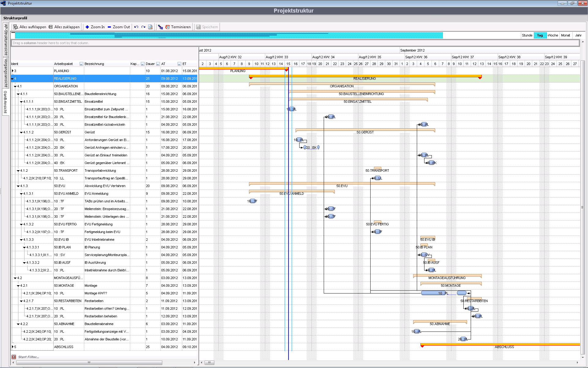Collapse the 4.1 ORGANISATION tree node

(15, 86)
